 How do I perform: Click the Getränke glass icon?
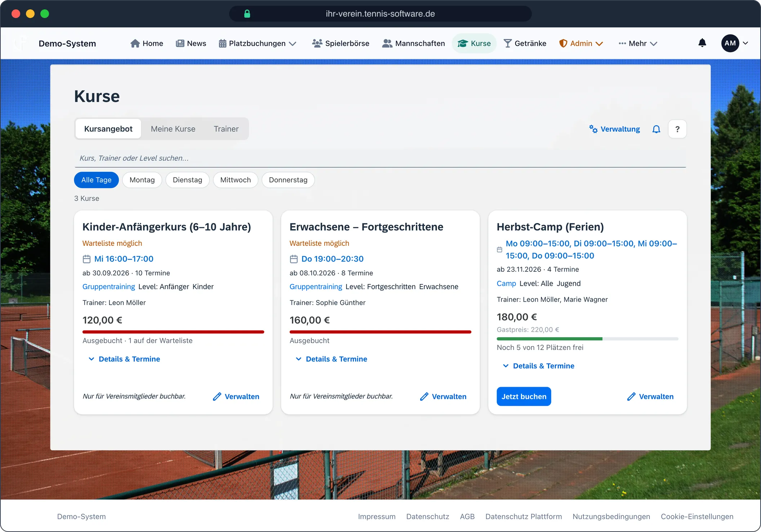[x=507, y=43]
